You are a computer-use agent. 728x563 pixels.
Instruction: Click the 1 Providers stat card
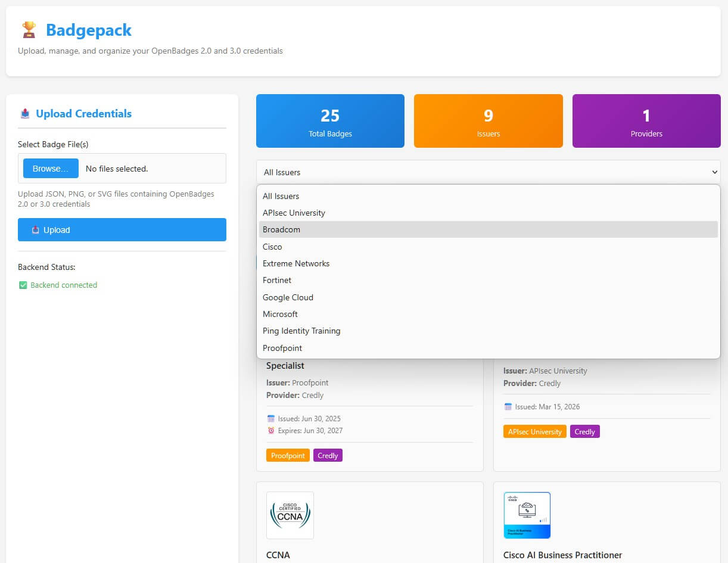[x=646, y=121]
